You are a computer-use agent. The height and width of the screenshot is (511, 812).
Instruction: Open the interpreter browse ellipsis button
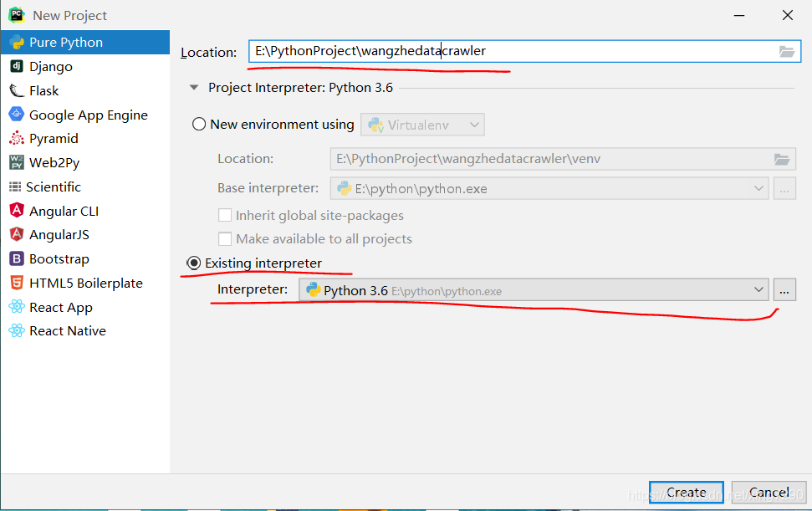click(784, 290)
